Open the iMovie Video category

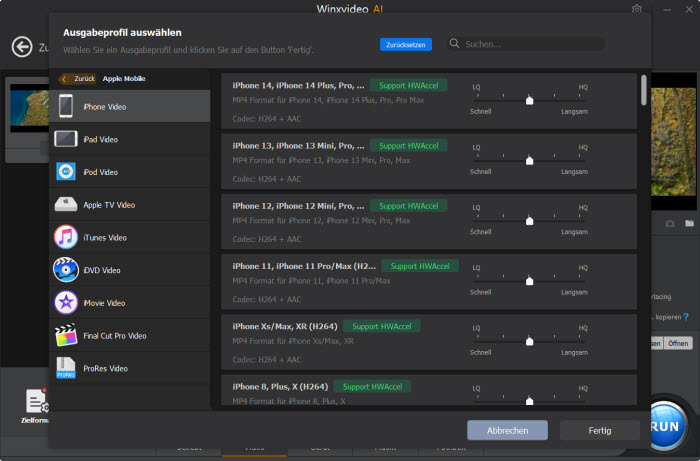click(x=129, y=303)
